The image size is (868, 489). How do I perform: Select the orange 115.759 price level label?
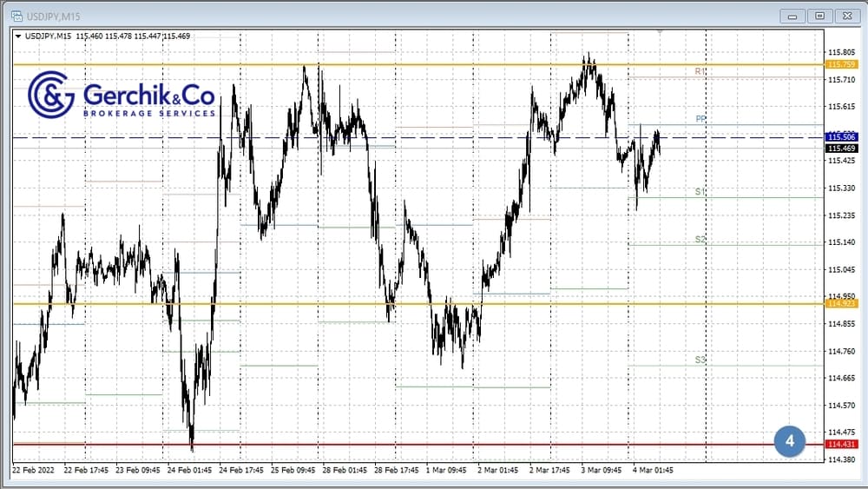tap(842, 64)
